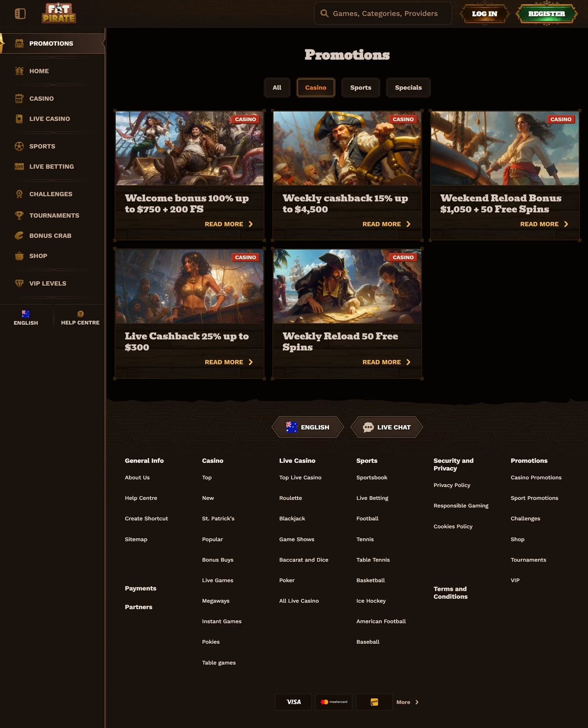Click the Shop bag icon in sidebar
588x728 pixels.
[x=19, y=256]
